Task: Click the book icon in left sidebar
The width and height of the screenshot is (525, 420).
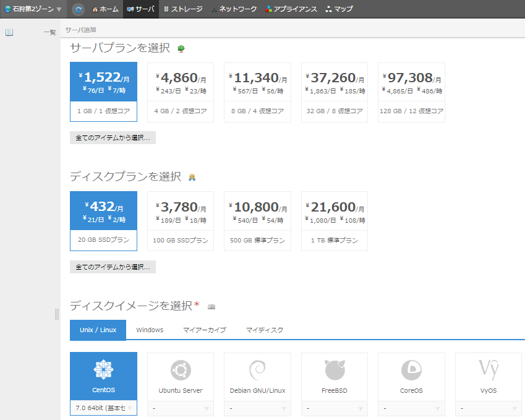Action: [x=9, y=33]
